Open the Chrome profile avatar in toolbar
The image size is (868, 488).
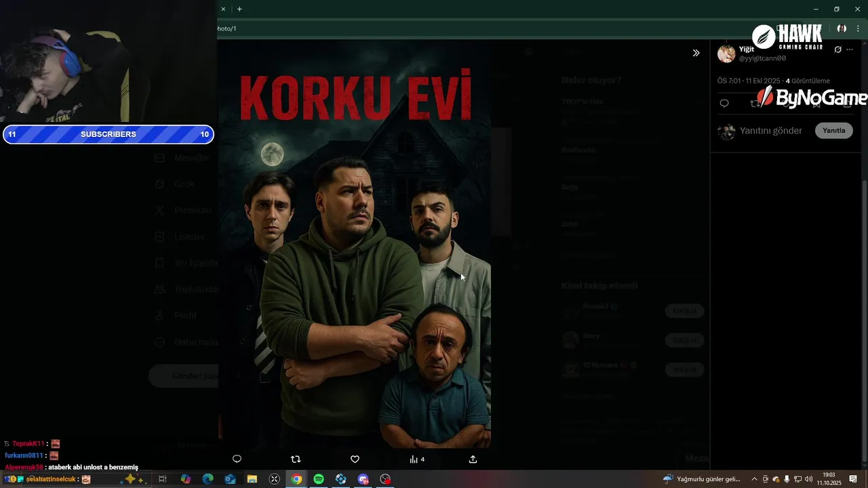point(842,28)
